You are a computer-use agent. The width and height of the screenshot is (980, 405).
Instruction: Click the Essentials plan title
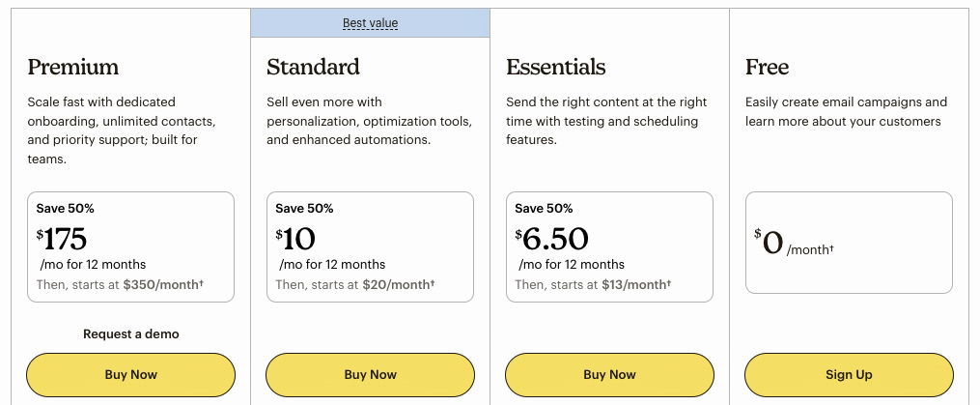pos(555,68)
